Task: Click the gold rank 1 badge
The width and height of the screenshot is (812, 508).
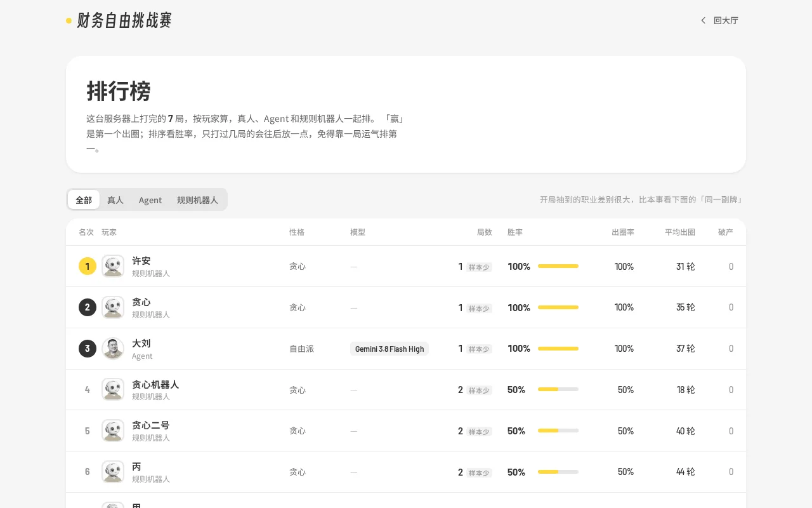Action: tap(88, 266)
